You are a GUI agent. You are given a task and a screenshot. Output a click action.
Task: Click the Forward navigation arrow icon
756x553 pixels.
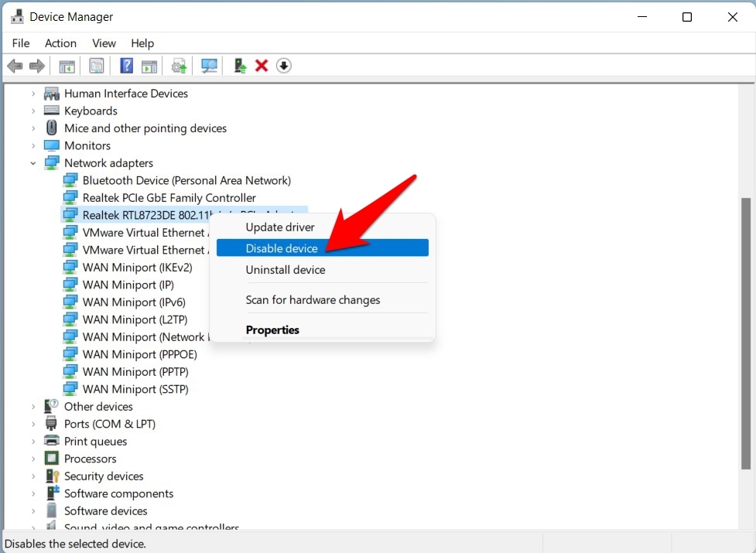(36, 65)
